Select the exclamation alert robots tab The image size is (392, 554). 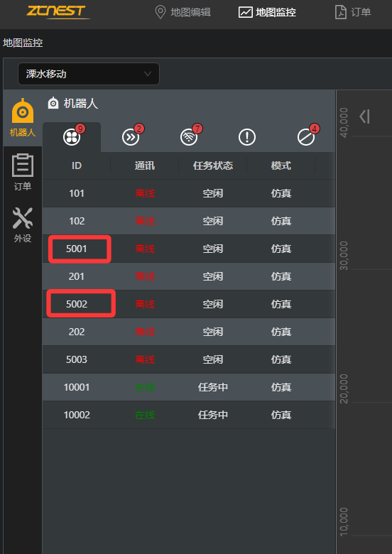coord(247,137)
